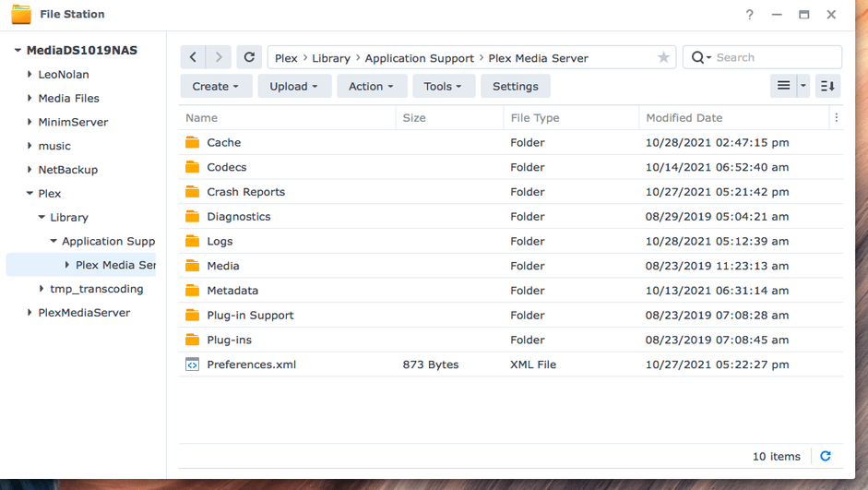Open the Create dropdown menu
868x490 pixels.
[x=215, y=86]
